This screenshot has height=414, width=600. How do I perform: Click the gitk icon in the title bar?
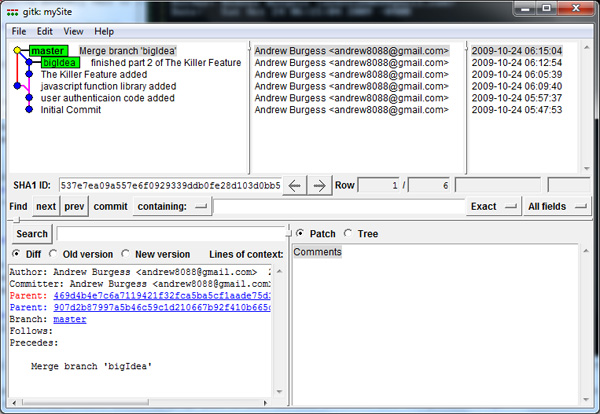[x=12, y=12]
